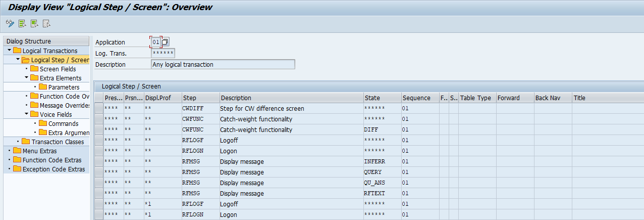Collapse the Voice Fields node
Screen dimensions: 644x220
(26, 114)
